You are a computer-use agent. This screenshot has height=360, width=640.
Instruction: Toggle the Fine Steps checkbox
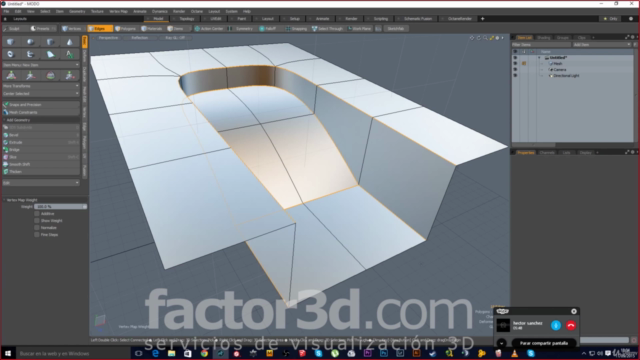[37, 234]
